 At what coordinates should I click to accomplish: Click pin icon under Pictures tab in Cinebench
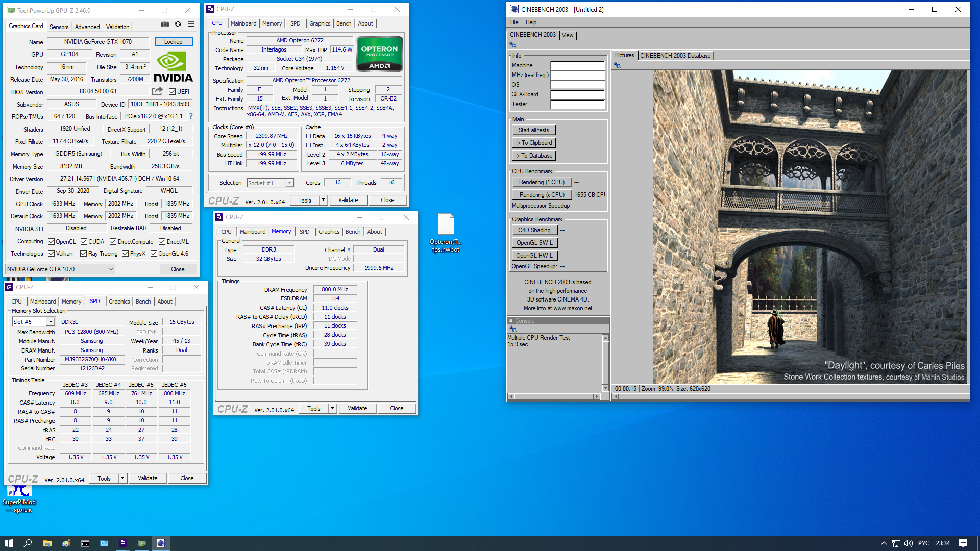(617, 65)
